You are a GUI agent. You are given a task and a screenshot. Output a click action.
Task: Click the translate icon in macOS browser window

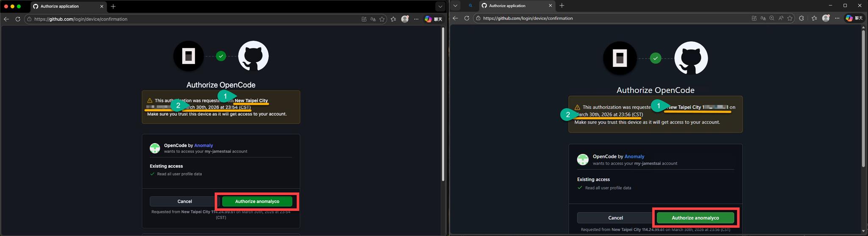point(373,19)
